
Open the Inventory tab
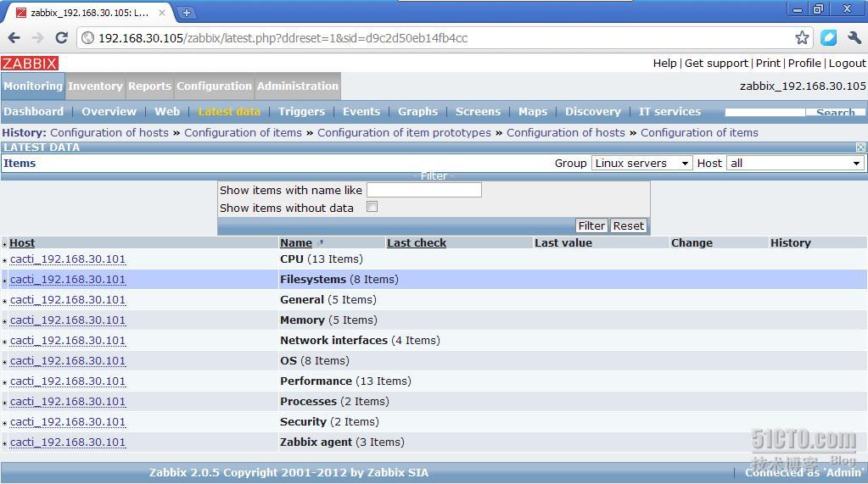[x=95, y=86]
